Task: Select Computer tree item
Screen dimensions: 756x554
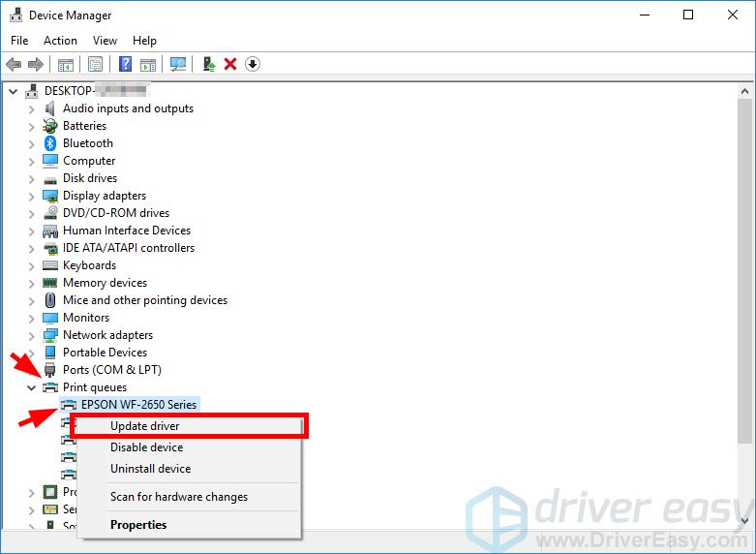Action: click(x=89, y=161)
